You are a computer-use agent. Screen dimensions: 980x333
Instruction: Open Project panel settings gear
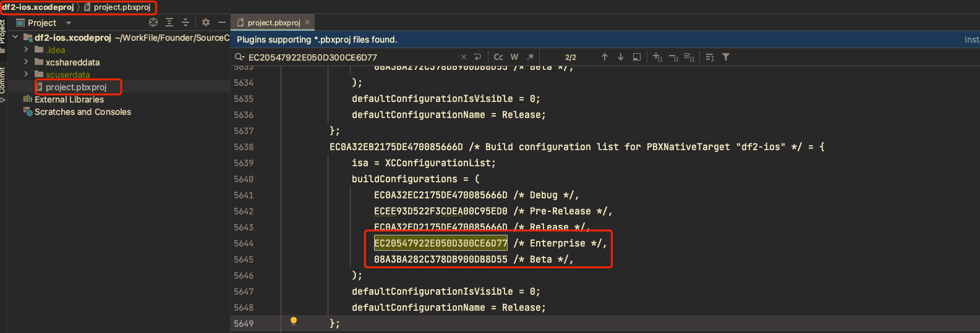(206, 22)
